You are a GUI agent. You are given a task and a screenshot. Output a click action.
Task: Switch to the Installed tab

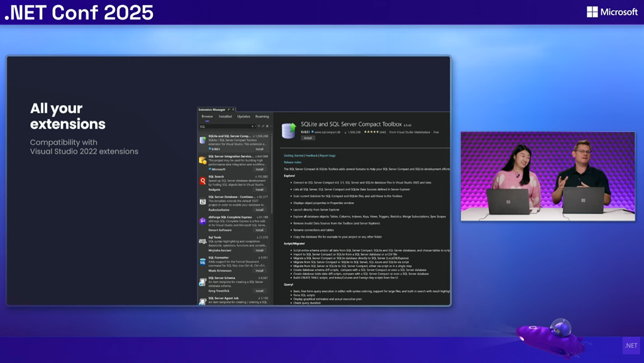[225, 116]
